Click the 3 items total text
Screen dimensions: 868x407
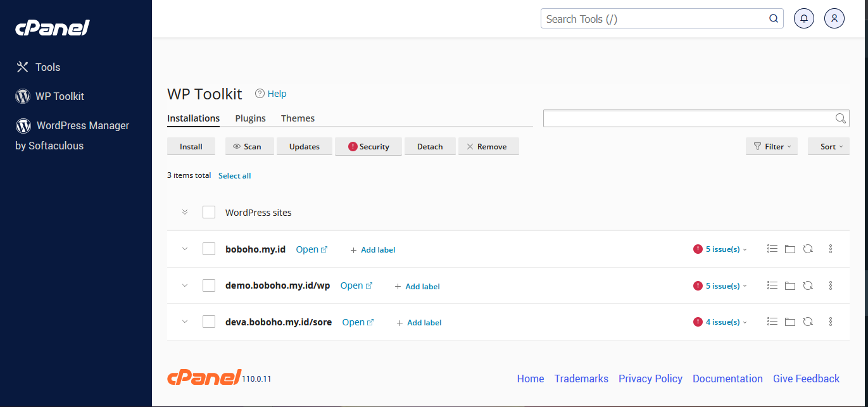(x=189, y=175)
